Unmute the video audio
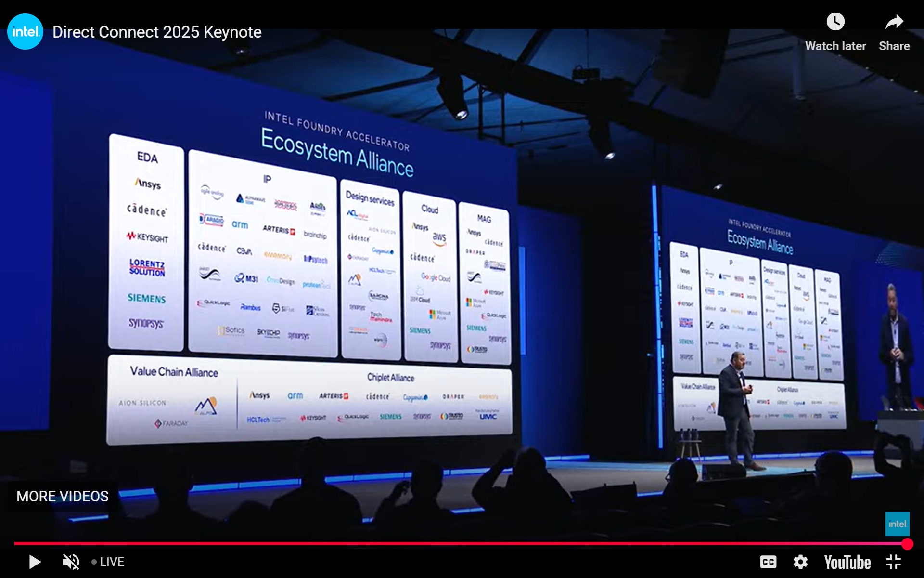924x578 pixels. (71, 562)
